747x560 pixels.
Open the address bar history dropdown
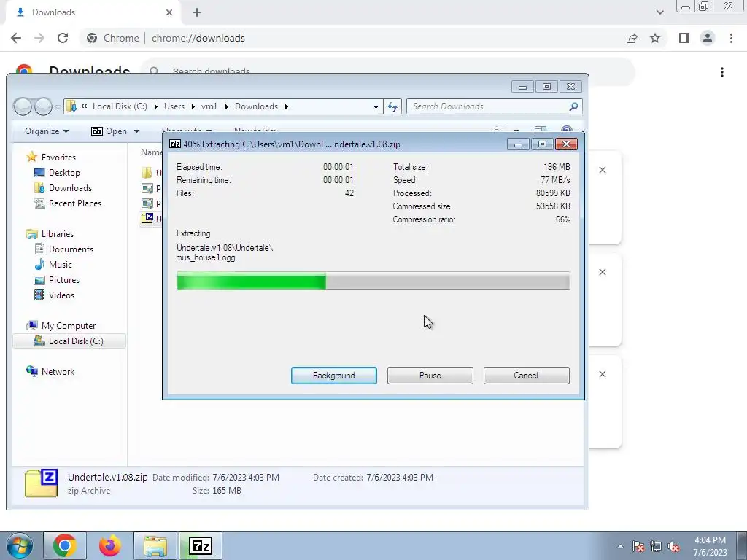pos(376,106)
